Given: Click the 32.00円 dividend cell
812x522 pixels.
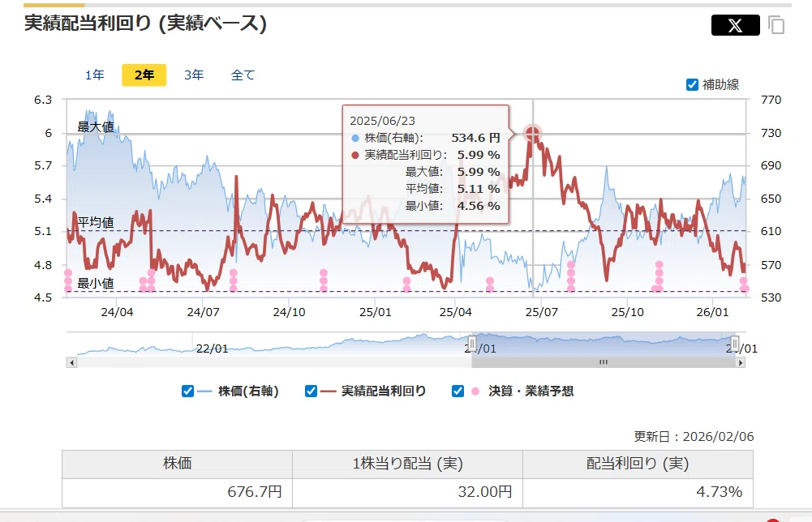Looking at the screenshot, I should tap(407, 492).
